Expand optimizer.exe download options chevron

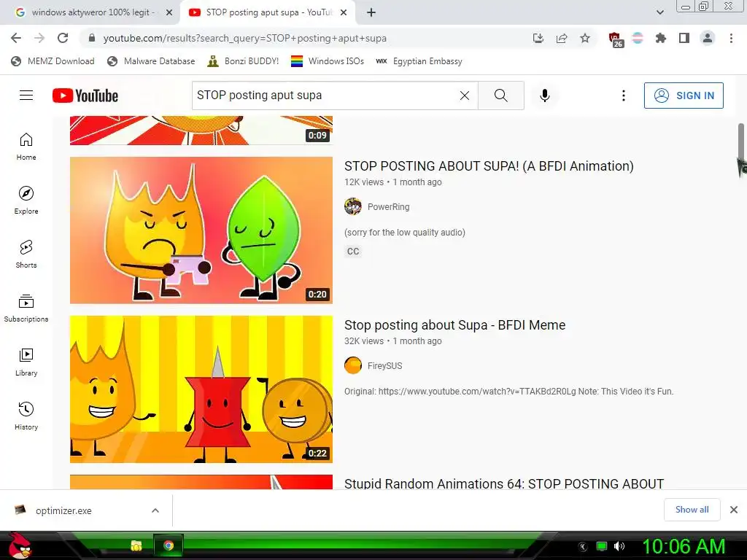155,510
